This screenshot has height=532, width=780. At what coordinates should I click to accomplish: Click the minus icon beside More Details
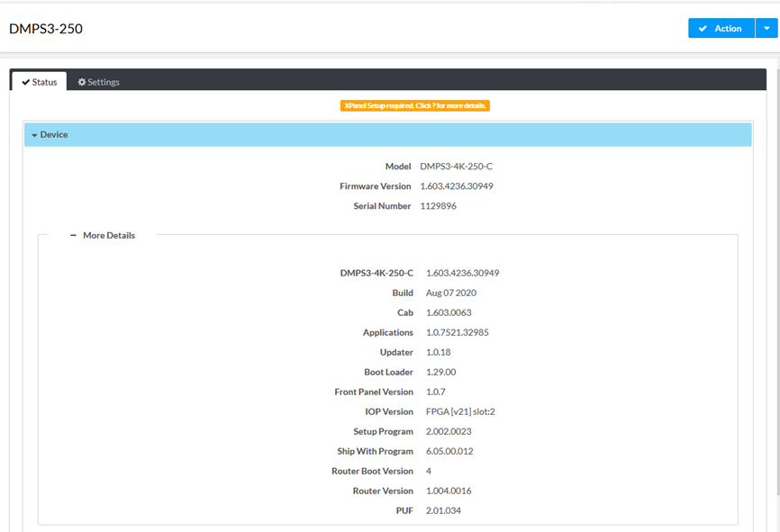pos(74,235)
